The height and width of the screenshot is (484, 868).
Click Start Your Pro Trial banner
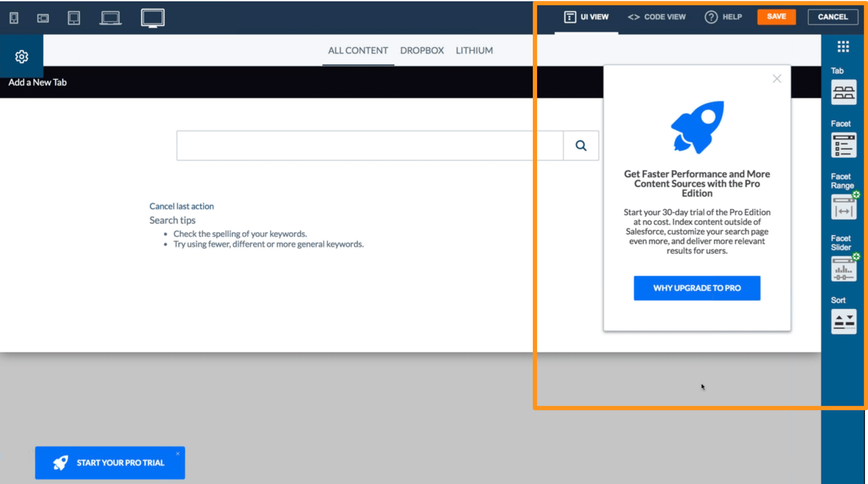point(110,463)
